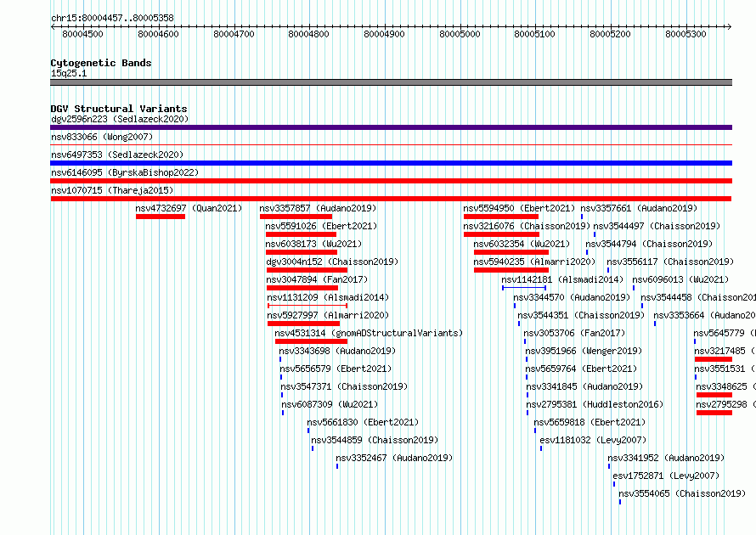Select nsv3344570 (Audano2019) label

click(572, 297)
